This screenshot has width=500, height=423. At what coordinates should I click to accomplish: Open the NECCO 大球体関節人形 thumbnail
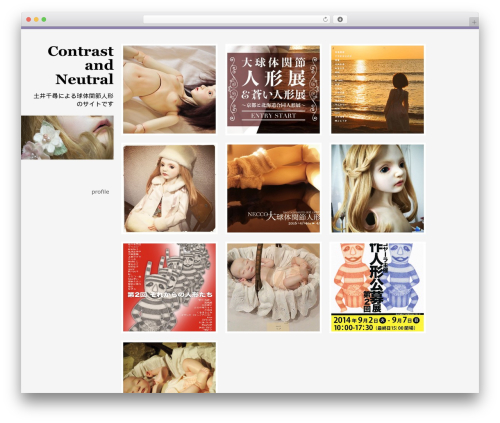(x=273, y=188)
